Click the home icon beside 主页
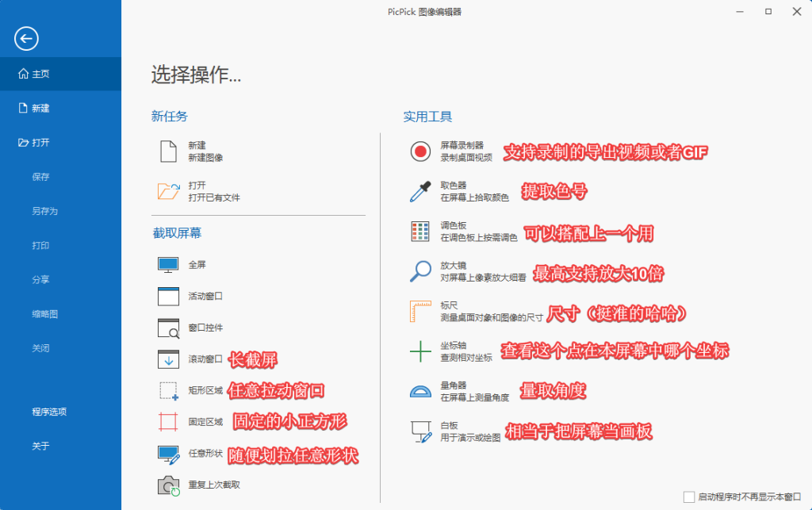Viewport: 812px width, 510px height. (x=23, y=74)
